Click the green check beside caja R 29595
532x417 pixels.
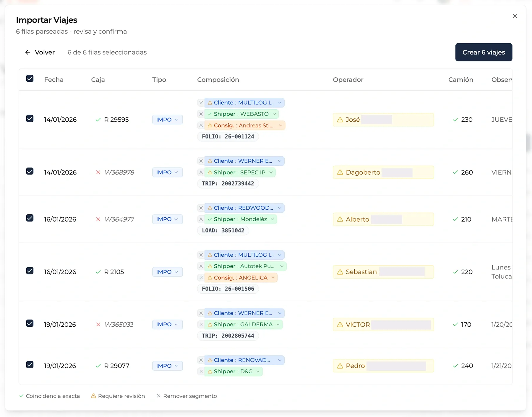tap(98, 120)
